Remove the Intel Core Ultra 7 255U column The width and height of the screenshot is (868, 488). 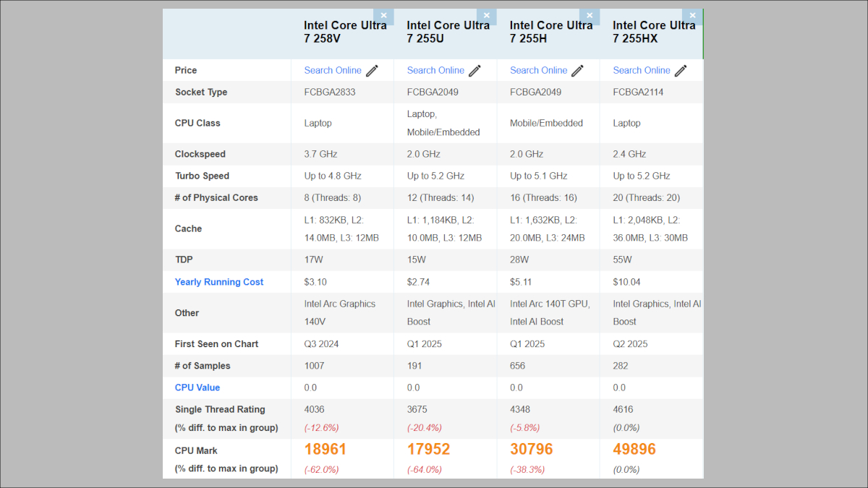pos(487,16)
